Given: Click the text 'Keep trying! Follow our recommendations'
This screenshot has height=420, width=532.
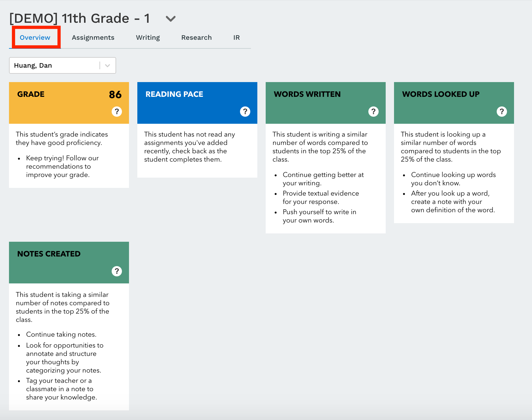Looking at the screenshot, I should point(63,166).
